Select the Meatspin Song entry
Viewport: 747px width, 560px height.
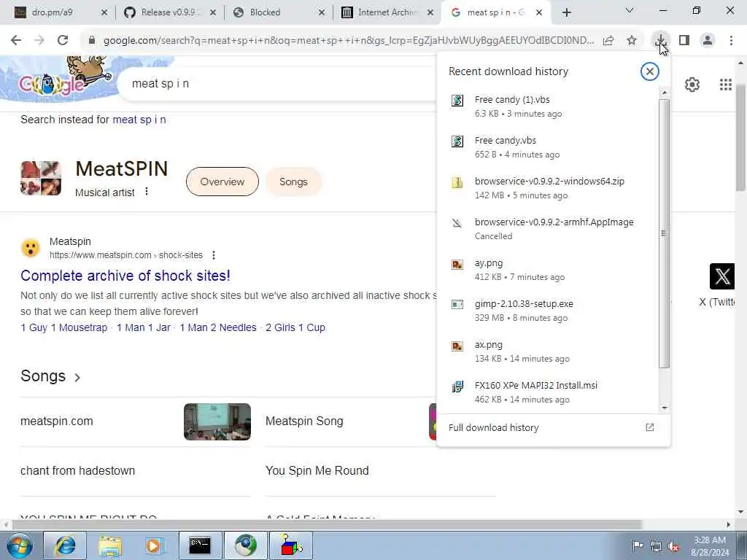point(304,421)
